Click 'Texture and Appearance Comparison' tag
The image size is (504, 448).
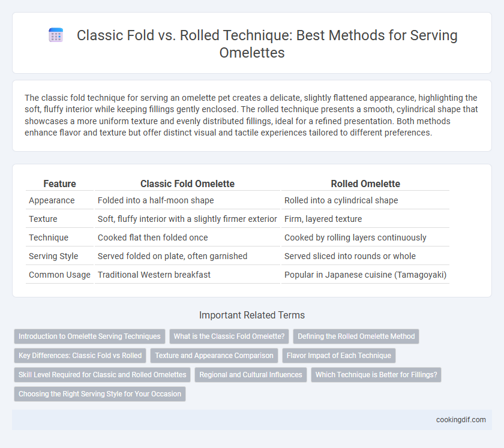click(x=214, y=356)
